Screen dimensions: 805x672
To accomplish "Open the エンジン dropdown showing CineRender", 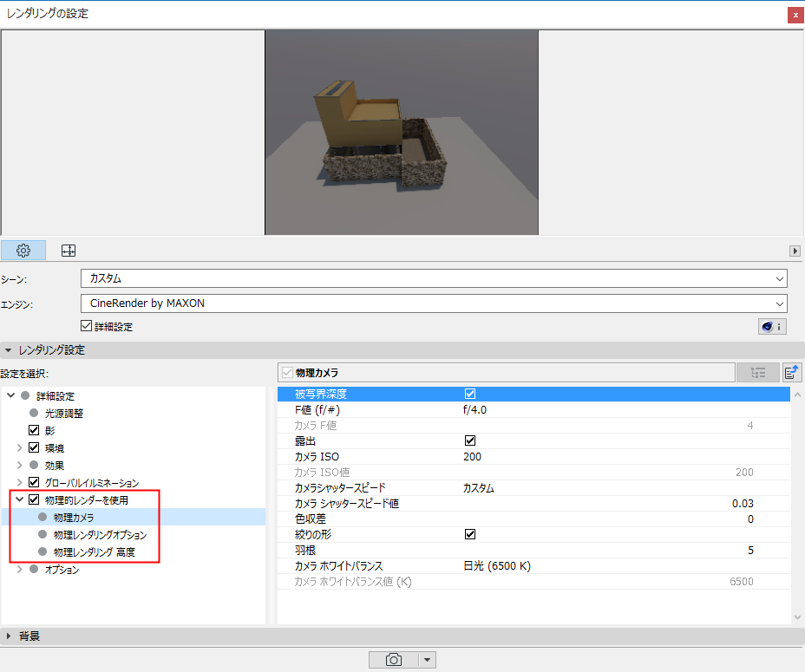I will [x=434, y=303].
